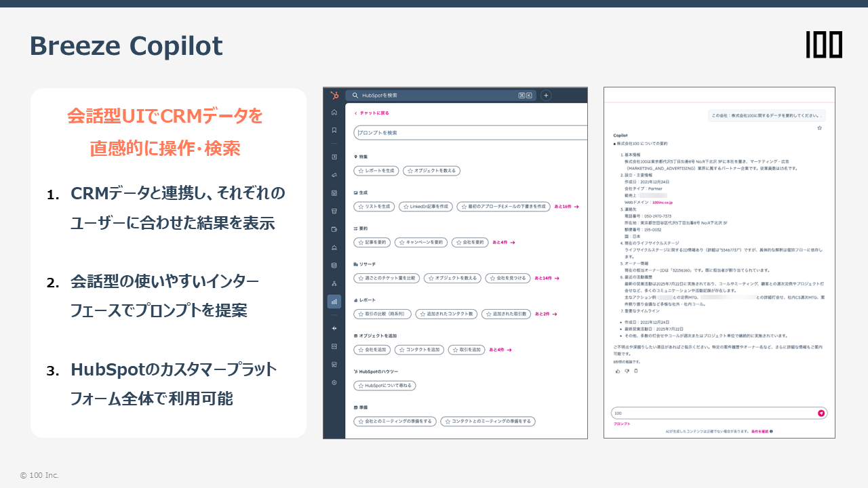
Task: Copy the Copilot reply with the clipboard icon
Action: pyautogui.click(x=635, y=371)
